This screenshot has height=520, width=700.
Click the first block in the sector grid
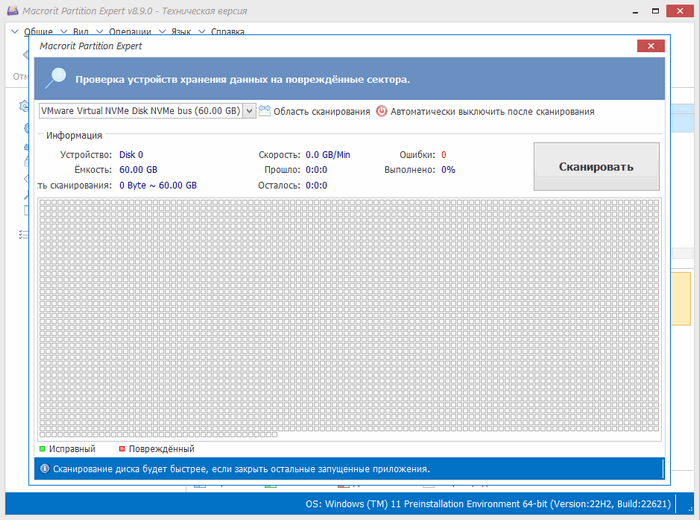click(43, 203)
